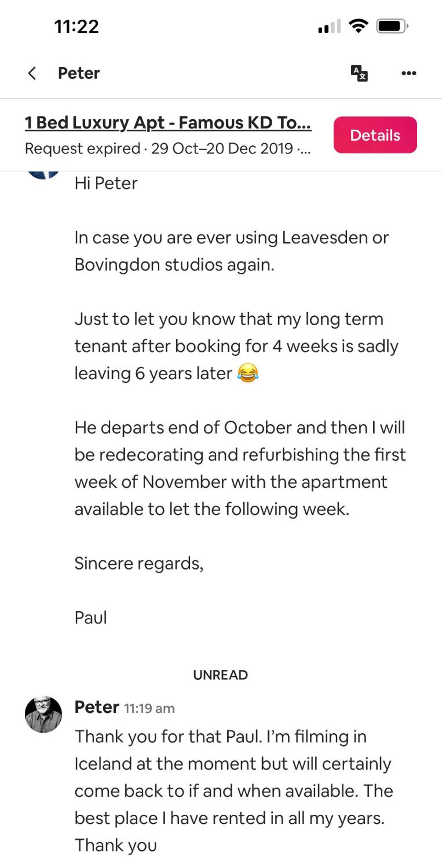Screen dimensions: 442x868
Task: Tap the 11:22 clock in status bar
Action: click(x=76, y=26)
